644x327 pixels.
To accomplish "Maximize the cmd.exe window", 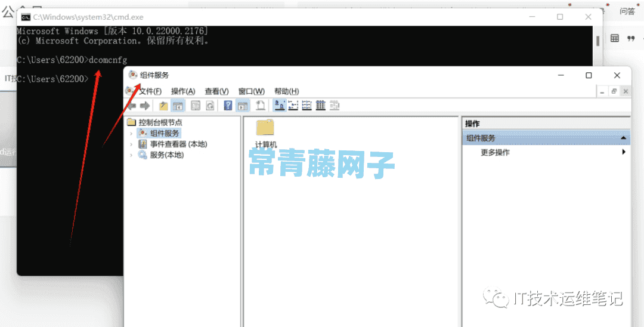I will click(560, 17).
